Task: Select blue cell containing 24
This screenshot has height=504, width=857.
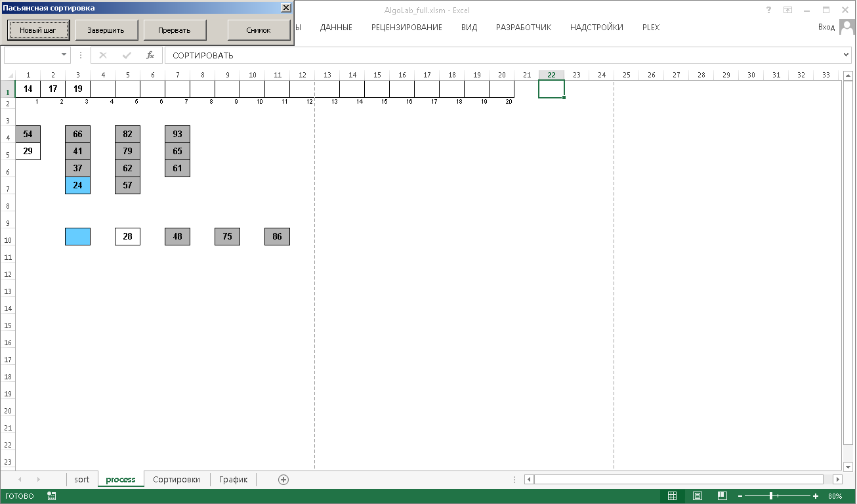Action: pyautogui.click(x=77, y=185)
